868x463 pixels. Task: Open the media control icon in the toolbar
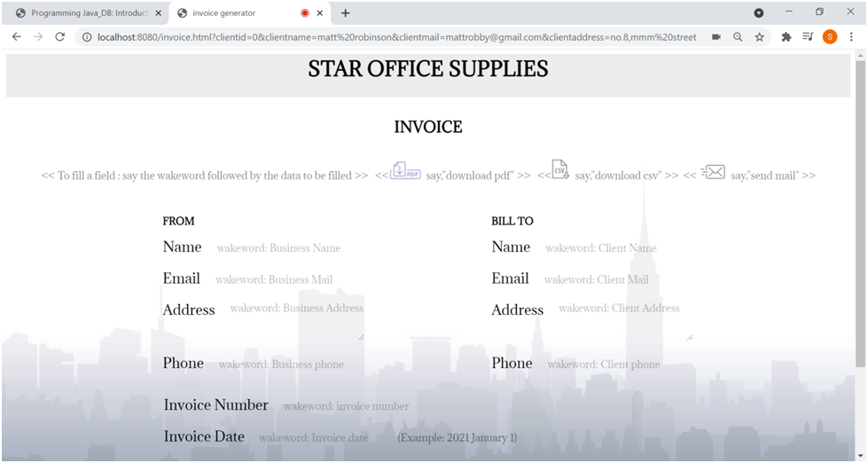coord(809,37)
